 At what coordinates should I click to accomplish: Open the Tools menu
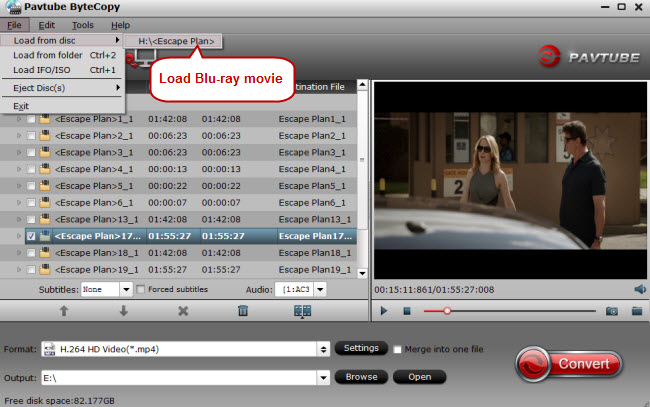point(83,25)
